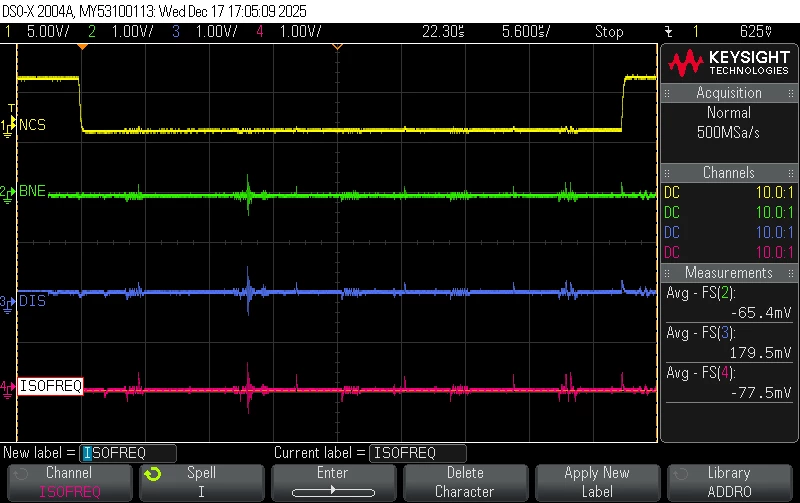
Task: Click the 5.600 time per division value
Action: (526, 32)
